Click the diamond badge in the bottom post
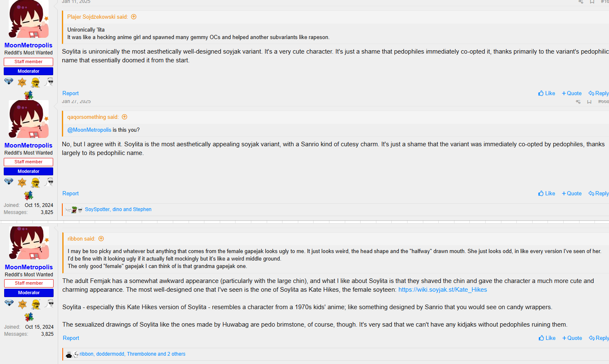The image size is (609, 364). click(x=9, y=303)
